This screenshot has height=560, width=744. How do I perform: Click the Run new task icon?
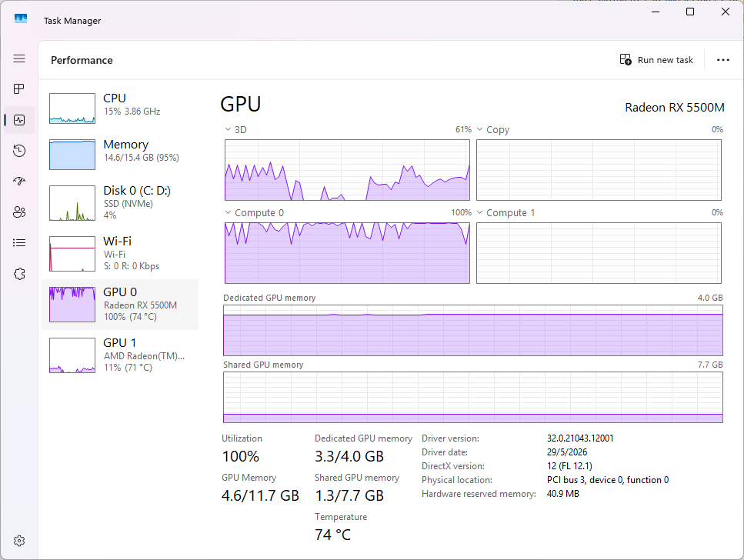tap(626, 60)
